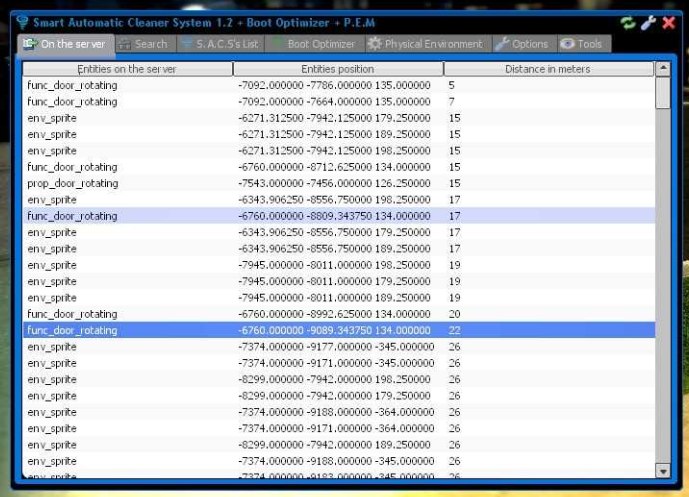Open the S.A.C.S's List tab

tap(221, 44)
